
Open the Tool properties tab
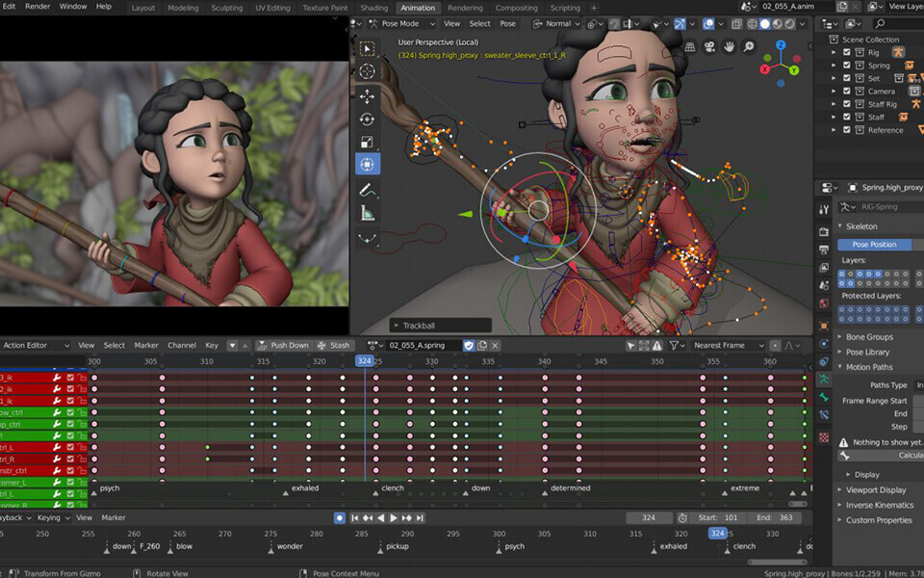tap(824, 209)
